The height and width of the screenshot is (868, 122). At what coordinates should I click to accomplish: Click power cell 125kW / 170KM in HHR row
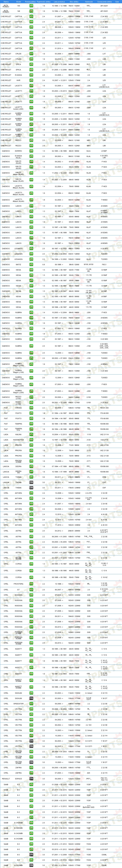click(x=74, y=81)
